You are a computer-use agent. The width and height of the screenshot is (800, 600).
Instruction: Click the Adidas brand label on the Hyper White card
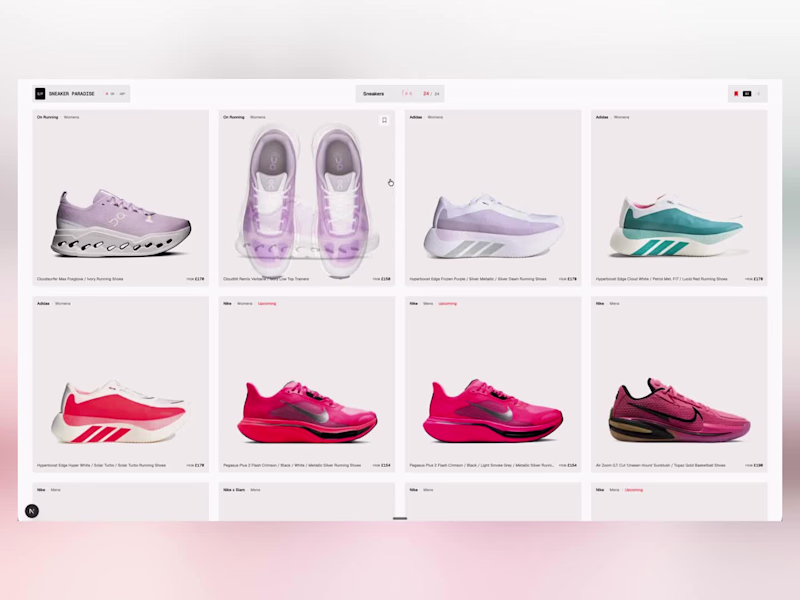click(x=43, y=304)
